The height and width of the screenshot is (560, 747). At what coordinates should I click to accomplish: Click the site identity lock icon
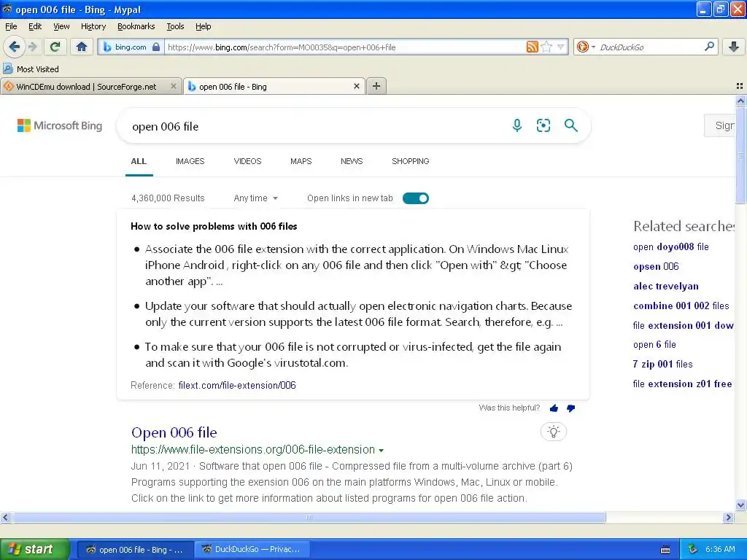156,47
